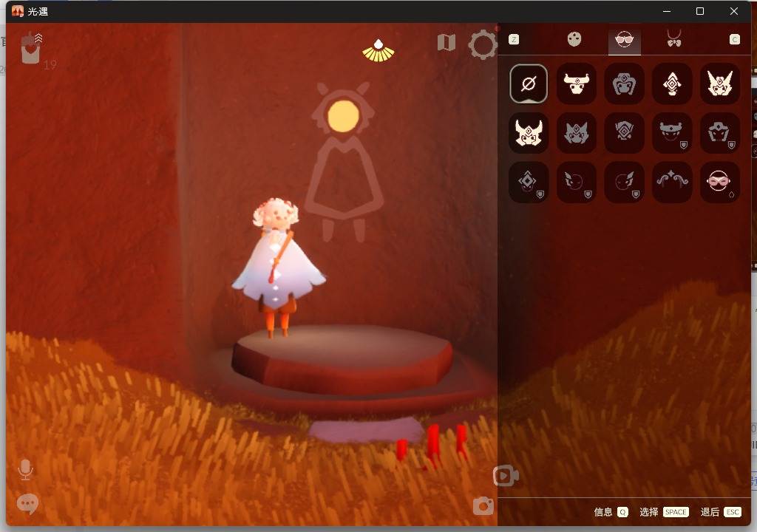Equip the white demon mask with curved horns
This screenshot has width=757, height=532.
click(x=529, y=133)
